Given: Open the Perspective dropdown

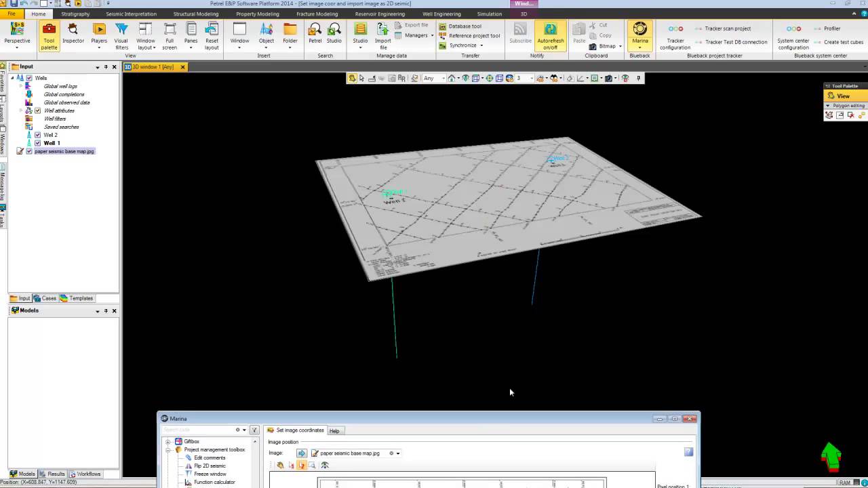Looking at the screenshot, I should [17, 37].
